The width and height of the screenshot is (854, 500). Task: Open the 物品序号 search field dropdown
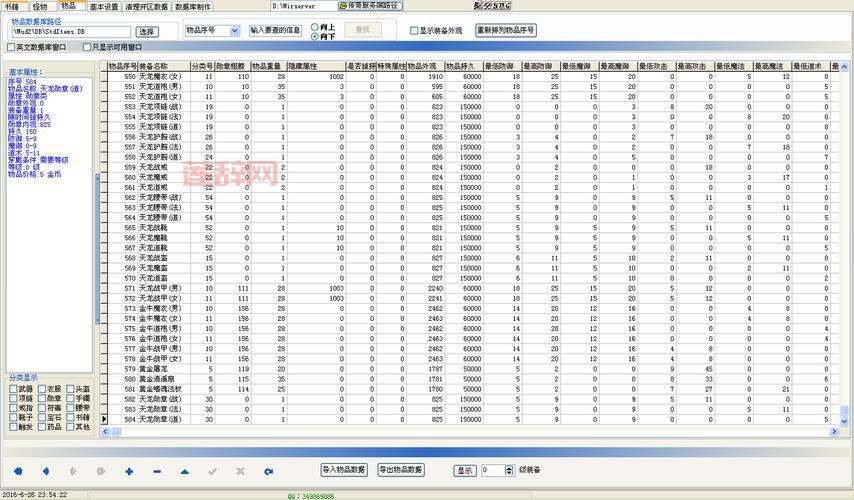pos(235,31)
